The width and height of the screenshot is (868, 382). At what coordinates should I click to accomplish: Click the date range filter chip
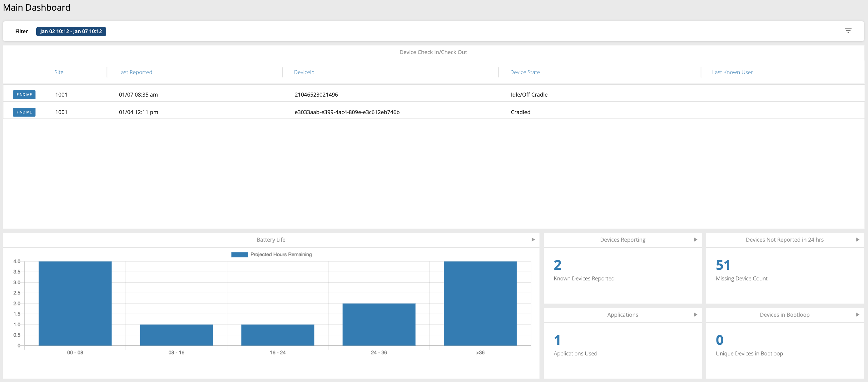point(71,31)
